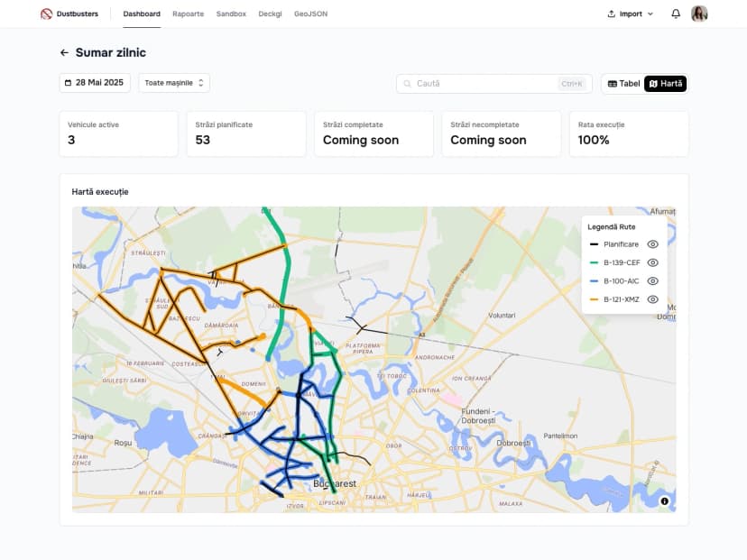Hide the Planificare route on the map

point(653,243)
